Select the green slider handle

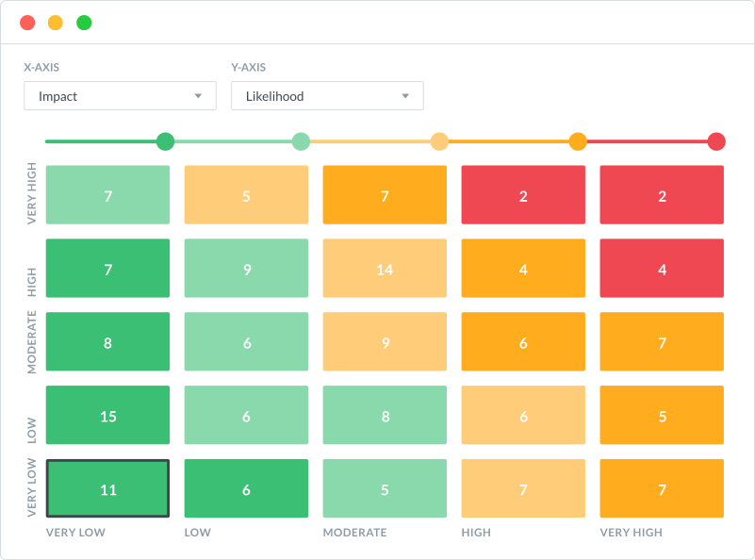pos(163,141)
